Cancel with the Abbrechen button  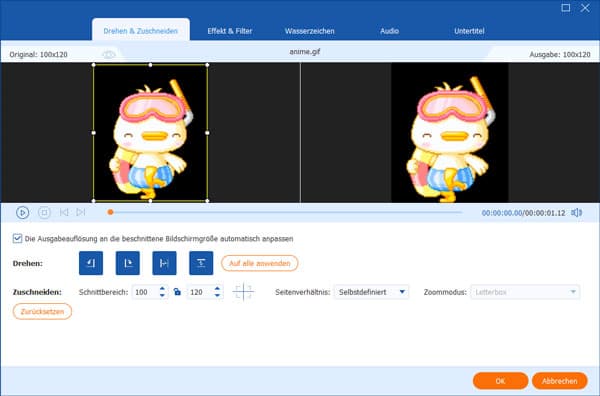pos(559,381)
